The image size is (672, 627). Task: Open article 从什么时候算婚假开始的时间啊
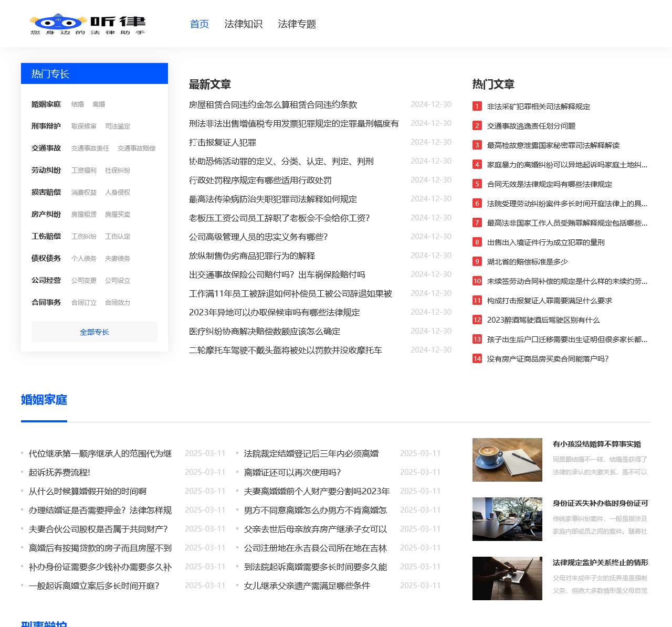(88, 492)
